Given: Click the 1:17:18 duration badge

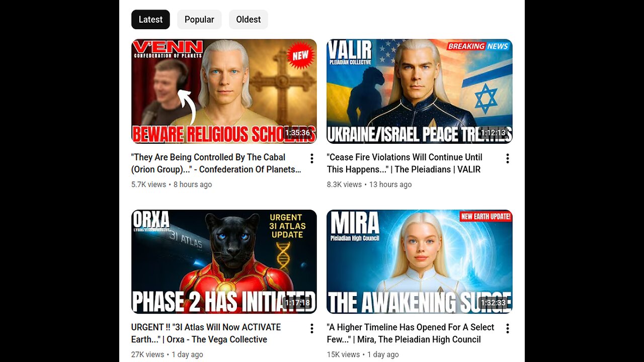Looking at the screenshot, I should tap(298, 303).
